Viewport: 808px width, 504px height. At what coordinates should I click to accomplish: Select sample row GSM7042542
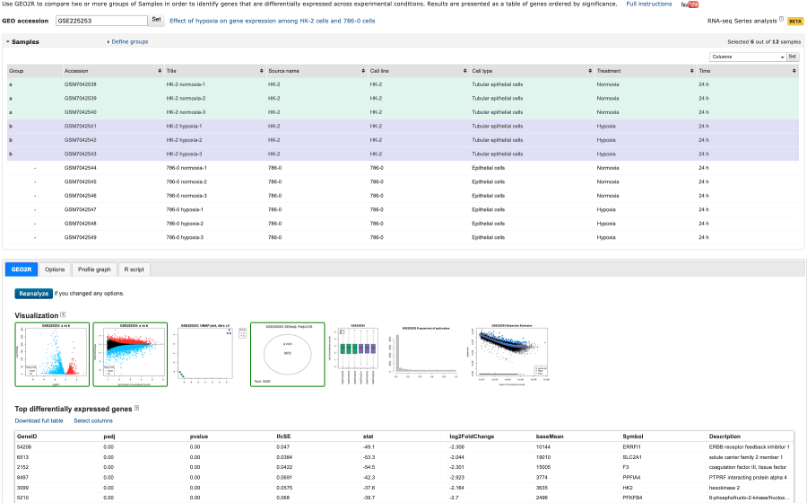click(403, 140)
